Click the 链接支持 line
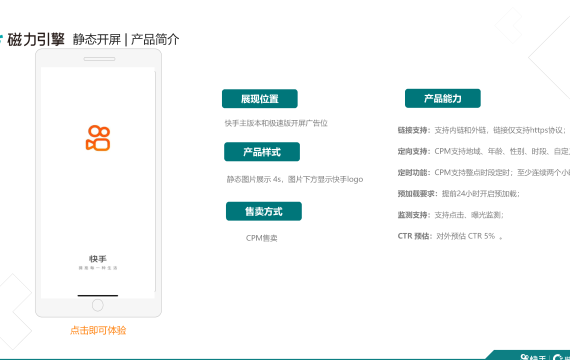The width and height of the screenshot is (570, 360). [x=483, y=130]
